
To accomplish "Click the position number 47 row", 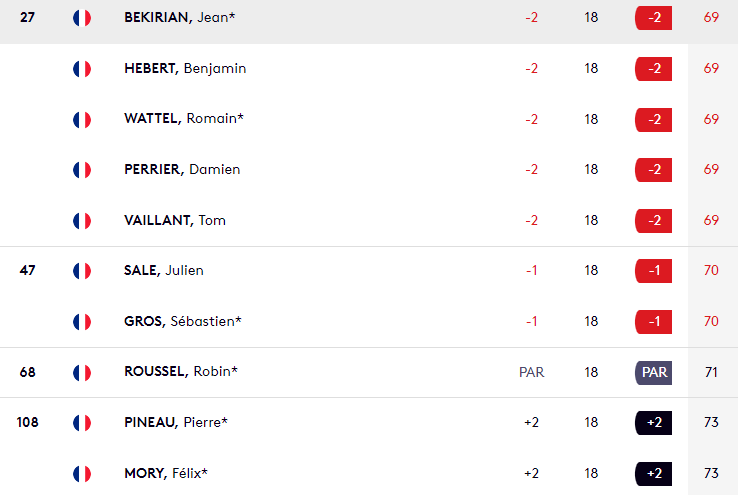I will (369, 271).
